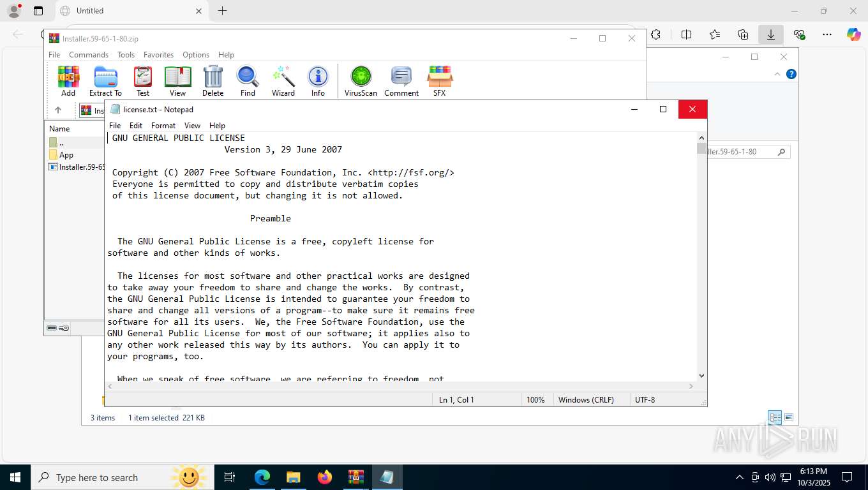Screen dimensions: 868x490
Task: Open the WinRAR Commands menu
Action: point(89,55)
